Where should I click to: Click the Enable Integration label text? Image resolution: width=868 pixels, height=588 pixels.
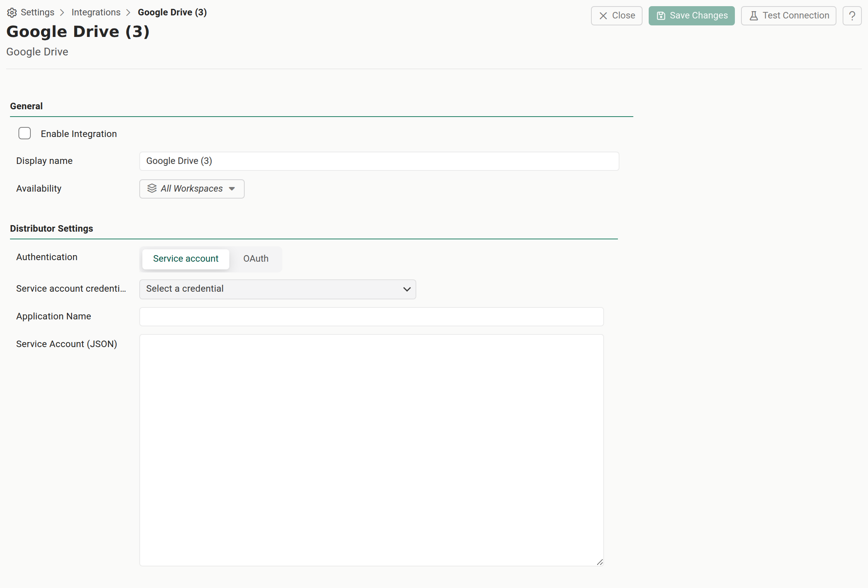pos(79,134)
